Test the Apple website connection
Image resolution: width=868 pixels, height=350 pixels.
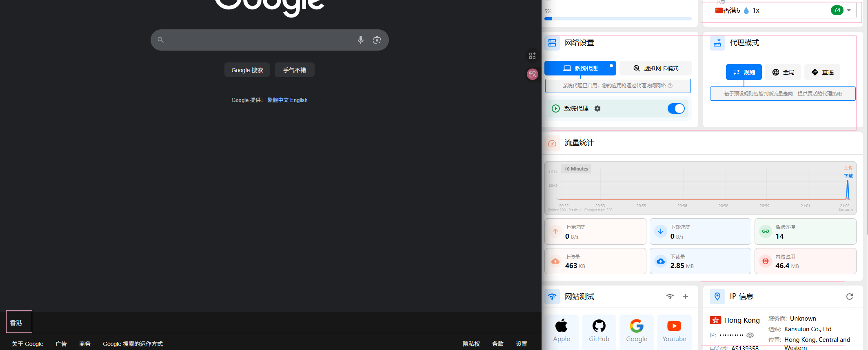coord(561,330)
